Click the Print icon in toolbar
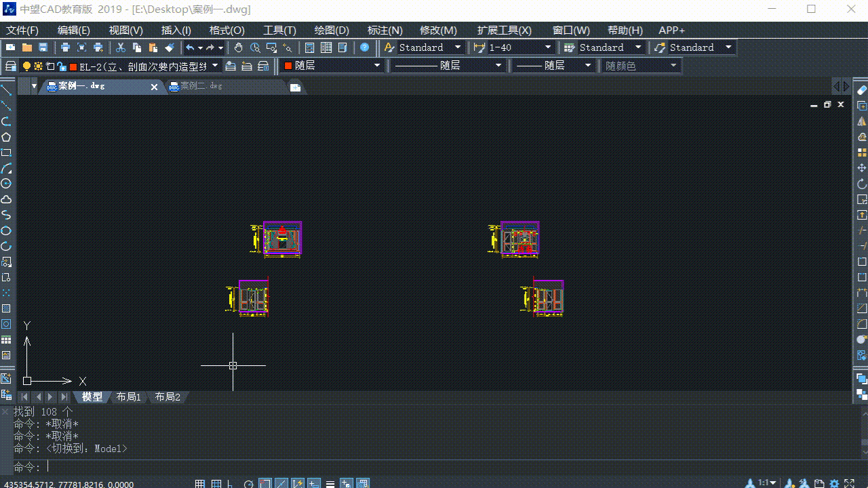868x488 pixels. (65, 47)
